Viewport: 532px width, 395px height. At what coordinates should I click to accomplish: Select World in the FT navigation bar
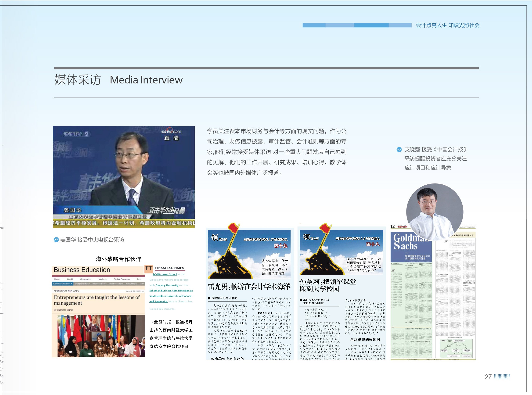(x=70, y=279)
